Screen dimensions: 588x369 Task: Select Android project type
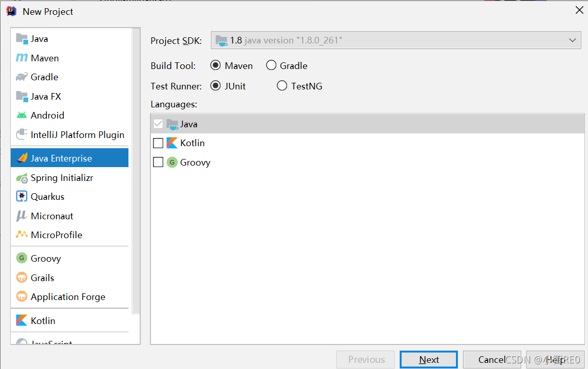tap(70, 115)
